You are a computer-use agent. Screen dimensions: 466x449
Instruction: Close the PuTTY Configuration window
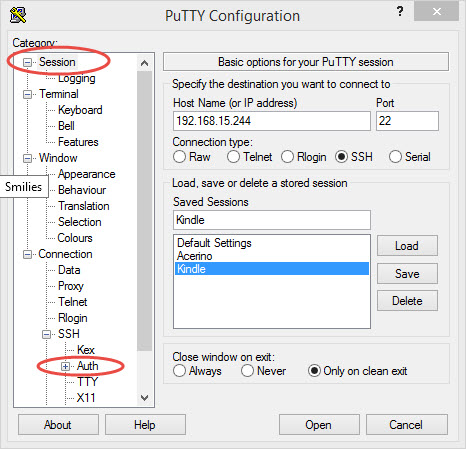436,12
